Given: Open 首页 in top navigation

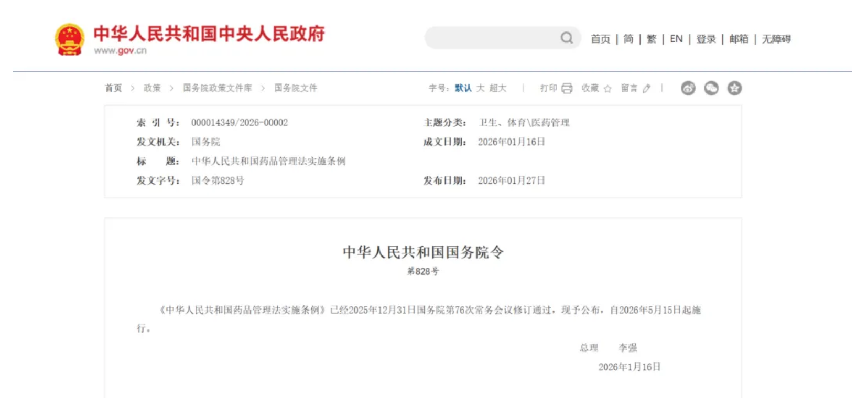Looking at the screenshot, I should pyautogui.click(x=601, y=39).
